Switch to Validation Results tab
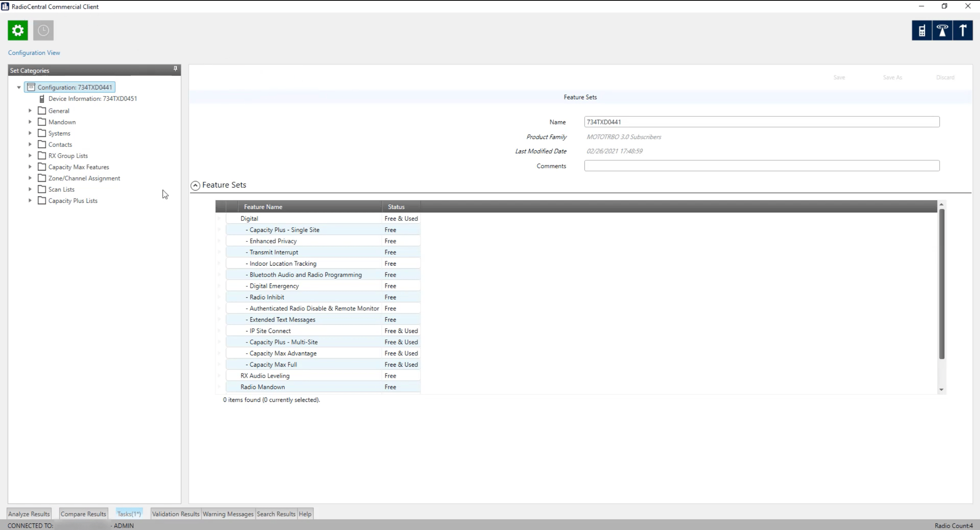The image size is (980, 530). 175,514
